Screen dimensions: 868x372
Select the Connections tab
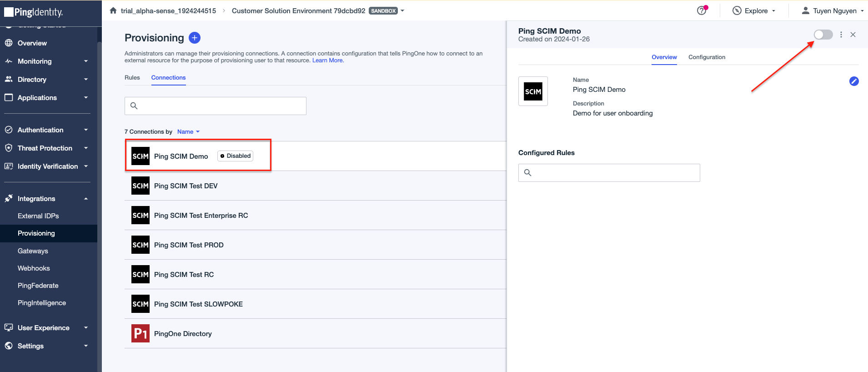(168, 77)
